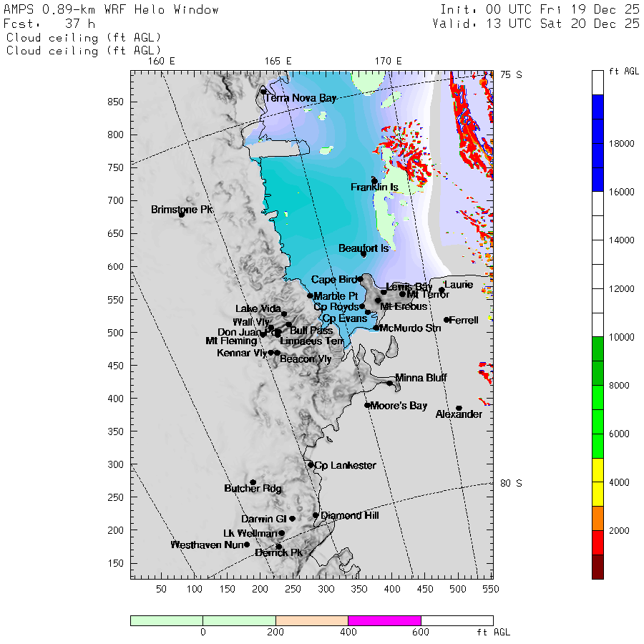The image size is (644, 644).
Task: Select the peach swatch in horizontal legend
Action: pyautogui.click(x=312, y=620)
